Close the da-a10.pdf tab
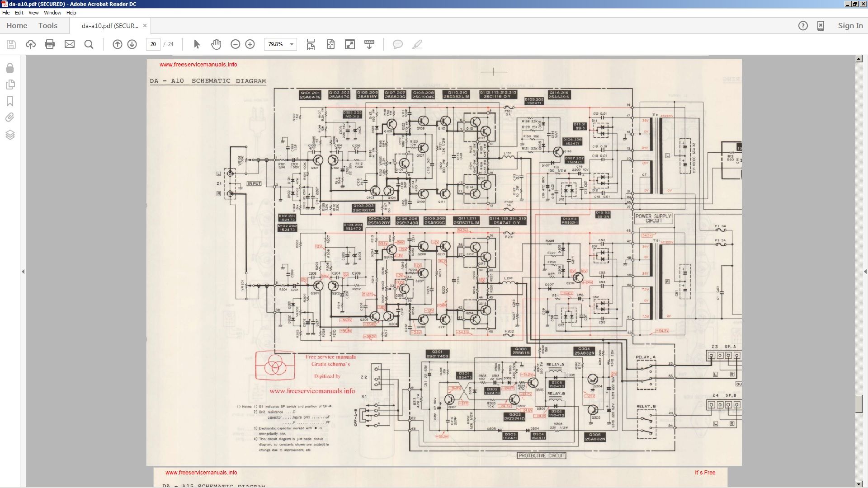The width and height of the screenshot is (868, 488). 145,26
